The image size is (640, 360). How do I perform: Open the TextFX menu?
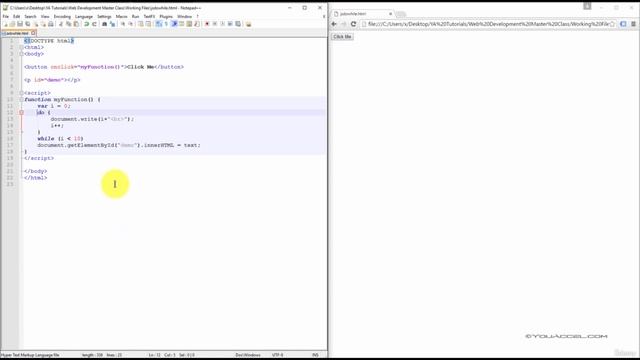(149, 16)
